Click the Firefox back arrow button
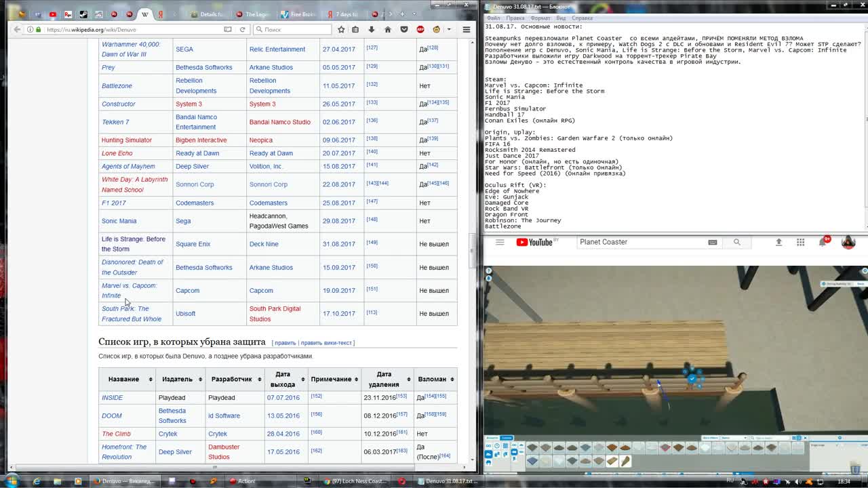 (x=18, y=29)
